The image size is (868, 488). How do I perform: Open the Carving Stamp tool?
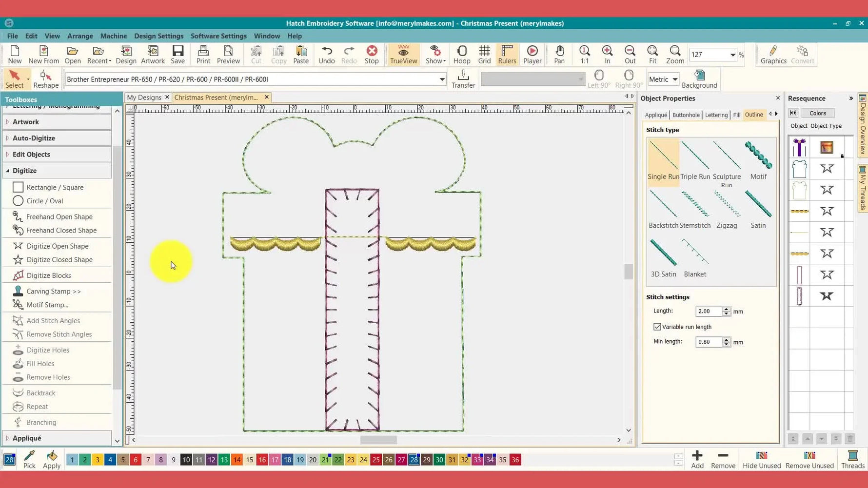pyautogui.click(x=53, y=291)
